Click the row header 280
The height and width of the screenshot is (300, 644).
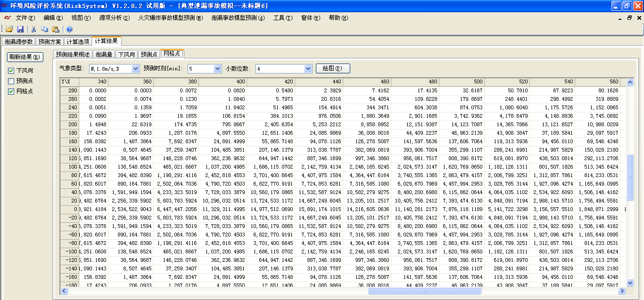[69, 90]
